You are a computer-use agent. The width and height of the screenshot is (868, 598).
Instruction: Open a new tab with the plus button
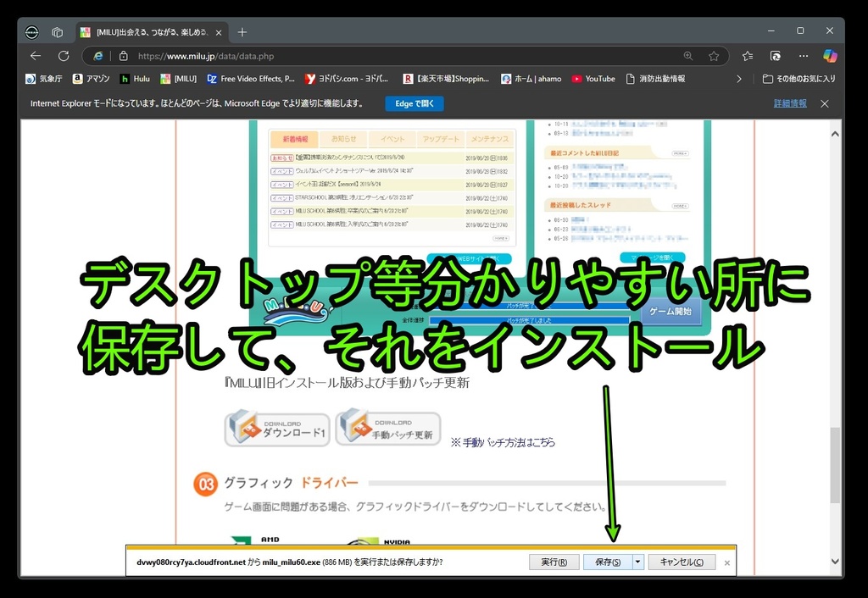[242, 32]
